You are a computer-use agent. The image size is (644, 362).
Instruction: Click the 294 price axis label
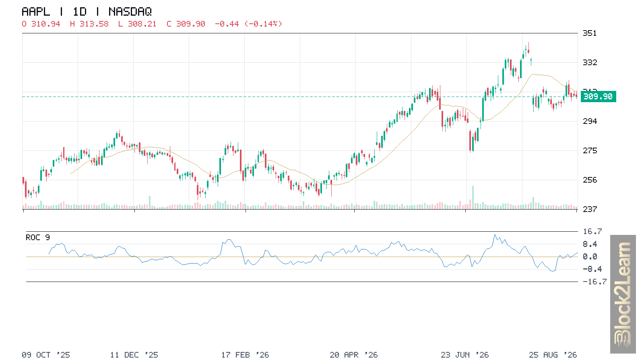click(590, 121)
